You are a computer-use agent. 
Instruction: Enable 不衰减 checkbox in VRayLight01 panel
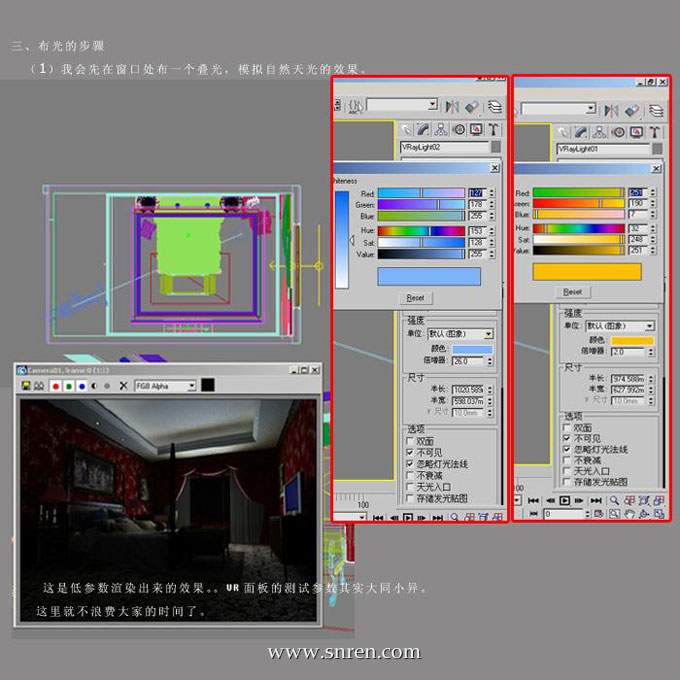[x=566, y=460]
